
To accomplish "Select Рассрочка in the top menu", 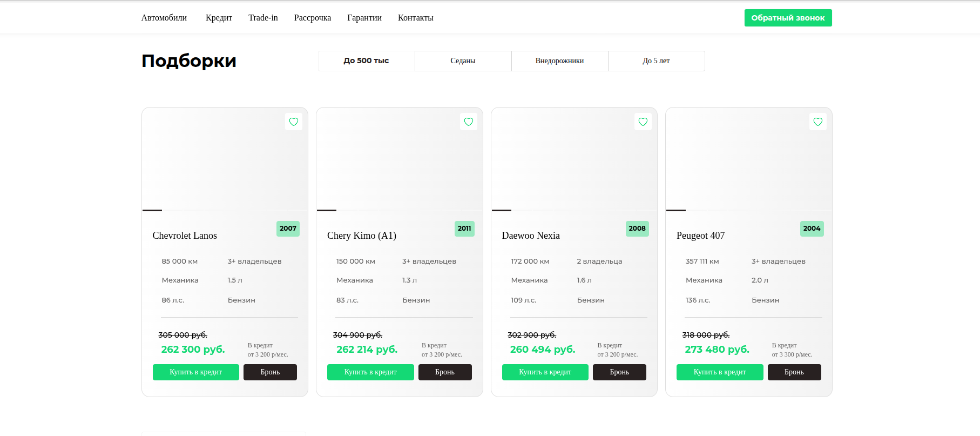I will (313, 18).
